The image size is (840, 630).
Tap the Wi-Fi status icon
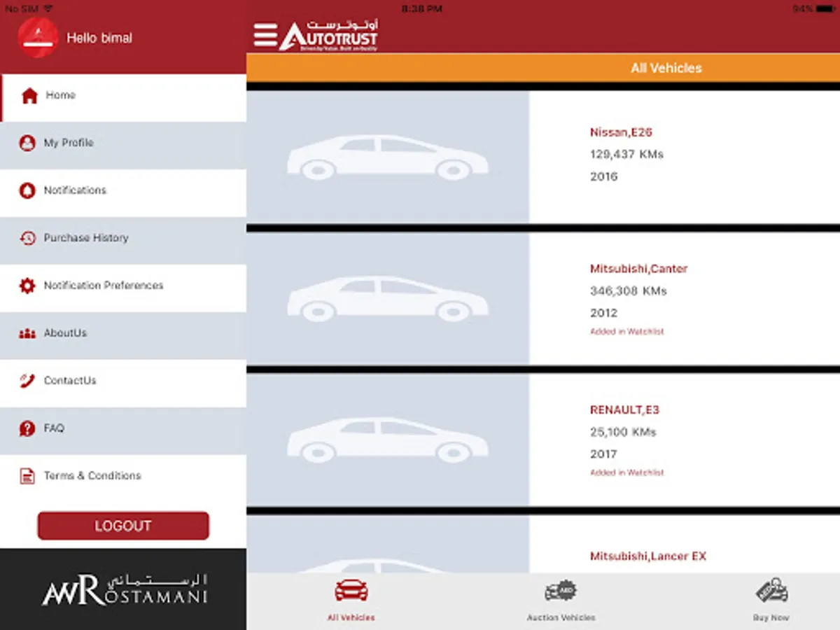(x=48, y=8)
